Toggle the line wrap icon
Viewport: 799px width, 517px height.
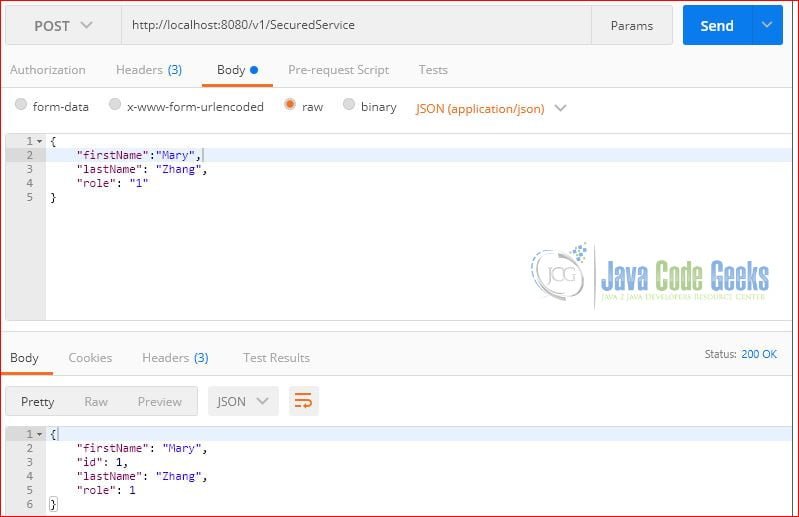pyautogui.click(x=304, y=401)
